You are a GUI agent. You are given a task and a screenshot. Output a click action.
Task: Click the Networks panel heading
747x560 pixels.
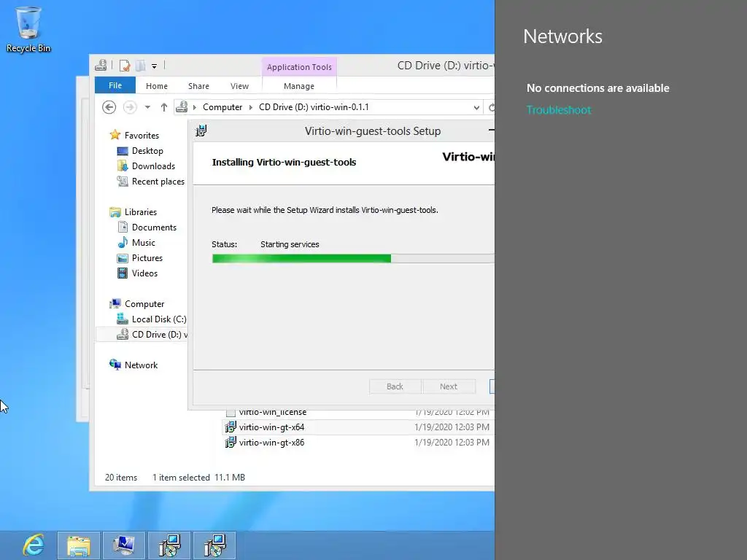(562, 36)
